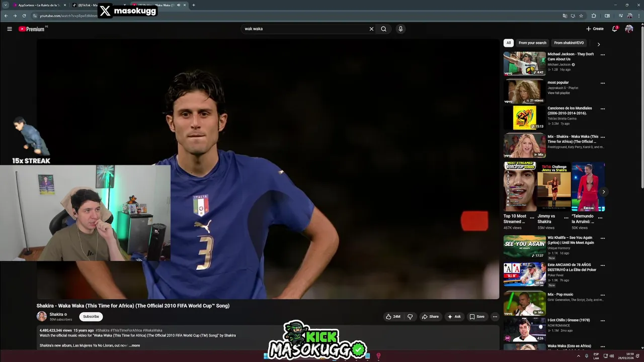Open options for Mix - Pop music
This screenshot has height=362, width=644.
(x=603, y=295)
